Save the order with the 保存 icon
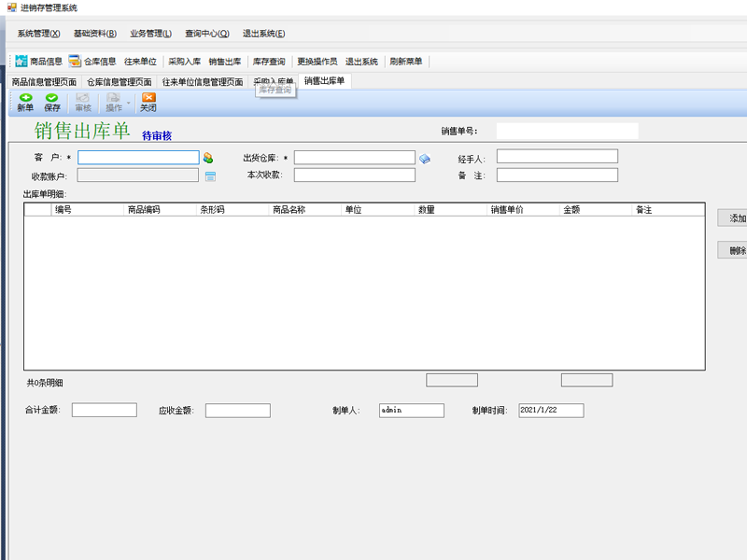747x560 pixels. (52, 98)
